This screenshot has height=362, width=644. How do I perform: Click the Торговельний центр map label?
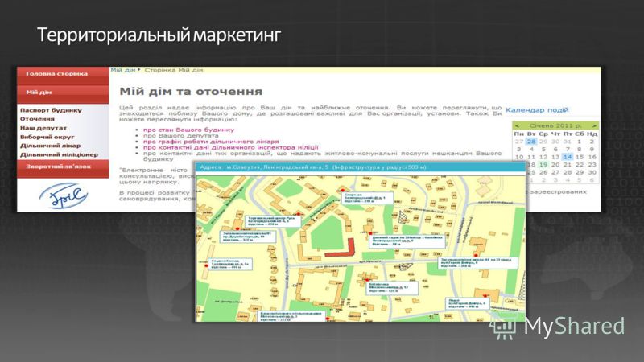(x=273, y=220)
